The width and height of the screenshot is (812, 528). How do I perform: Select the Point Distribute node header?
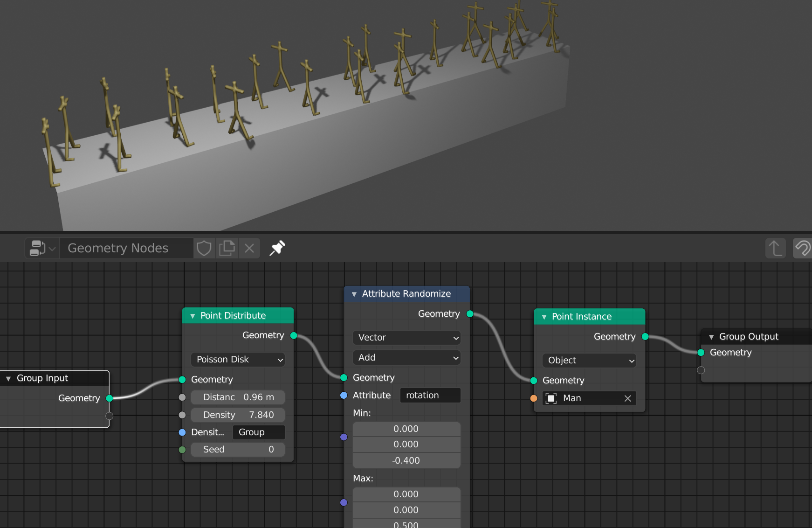tap(238, 316)
